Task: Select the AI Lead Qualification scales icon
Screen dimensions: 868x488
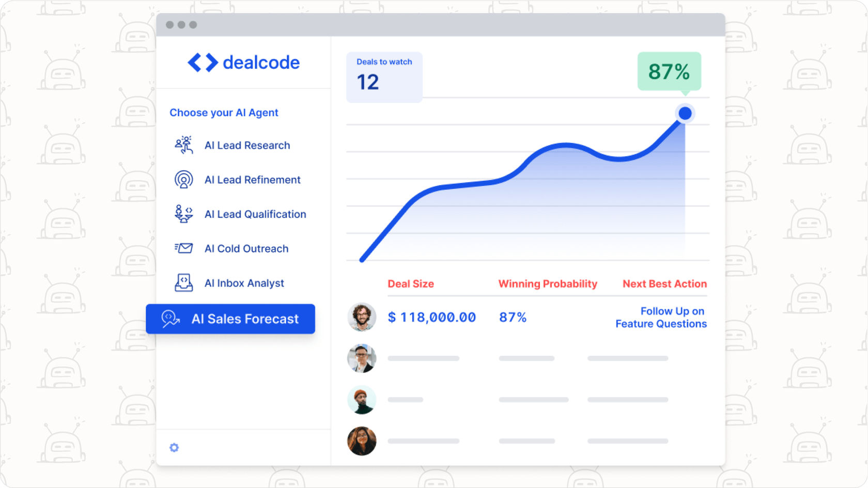Action: tap(182, 214)
